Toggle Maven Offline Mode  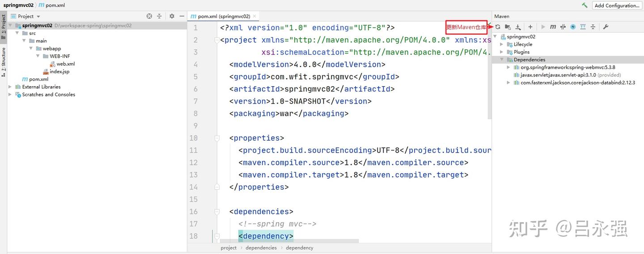[563, 27]
